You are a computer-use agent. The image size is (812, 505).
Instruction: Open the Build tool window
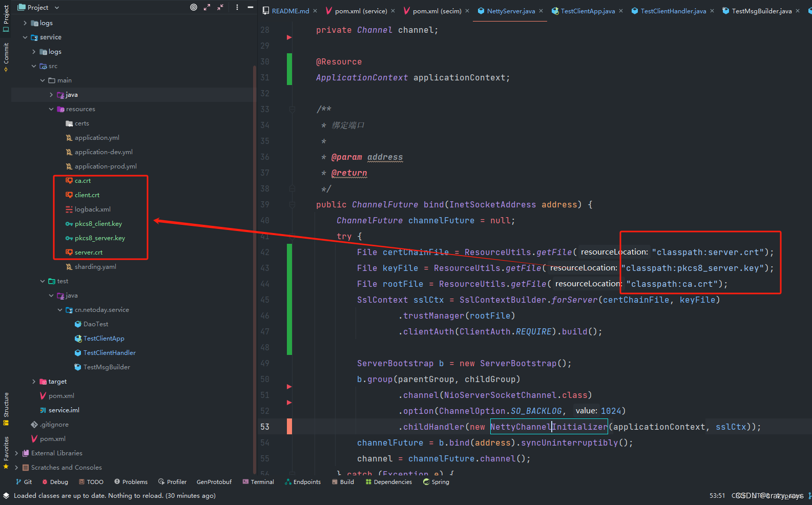[x=343, y=482]
